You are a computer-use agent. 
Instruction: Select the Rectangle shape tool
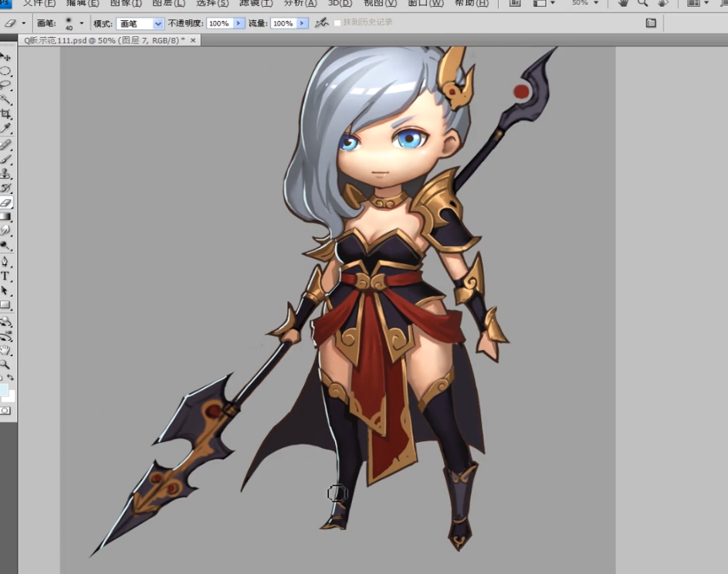(5, 305)
